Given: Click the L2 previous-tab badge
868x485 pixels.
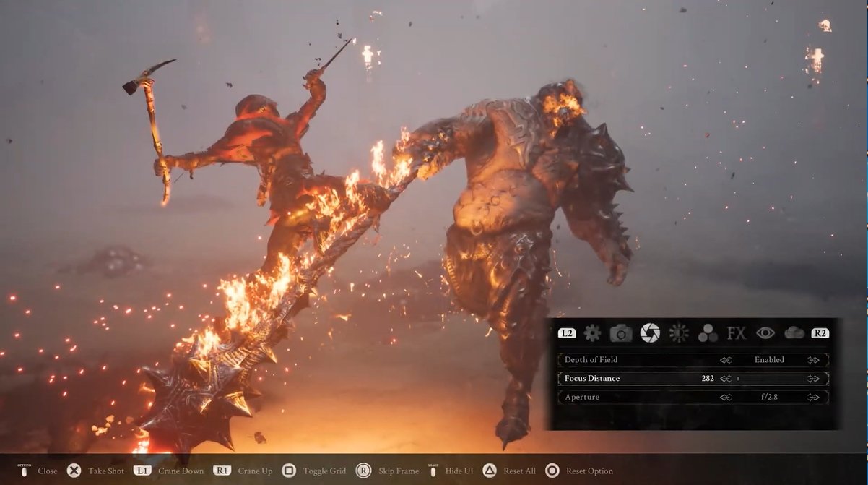Looking at the screenshot, I should 567,333.
